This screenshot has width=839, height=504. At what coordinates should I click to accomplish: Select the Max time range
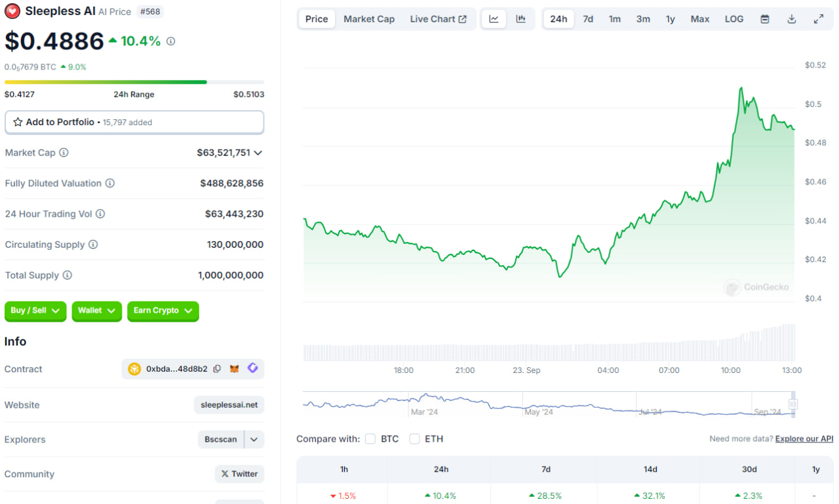click(700, 19)
